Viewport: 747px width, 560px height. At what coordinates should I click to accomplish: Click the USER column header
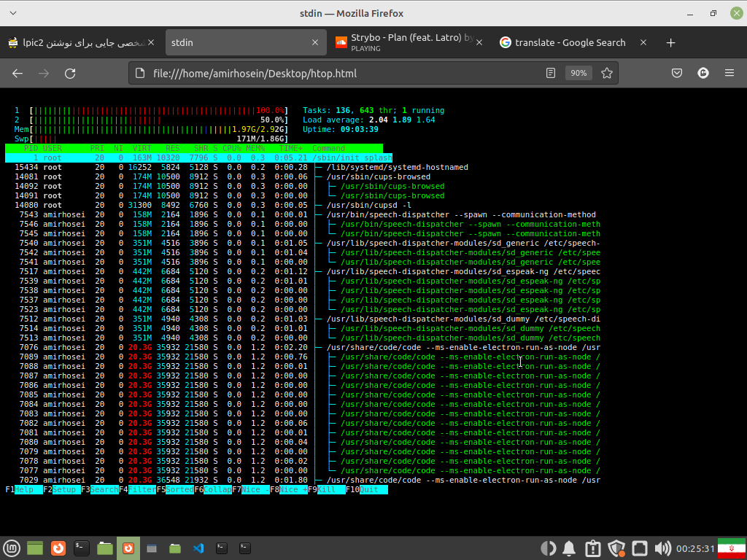tap(53, 149)
